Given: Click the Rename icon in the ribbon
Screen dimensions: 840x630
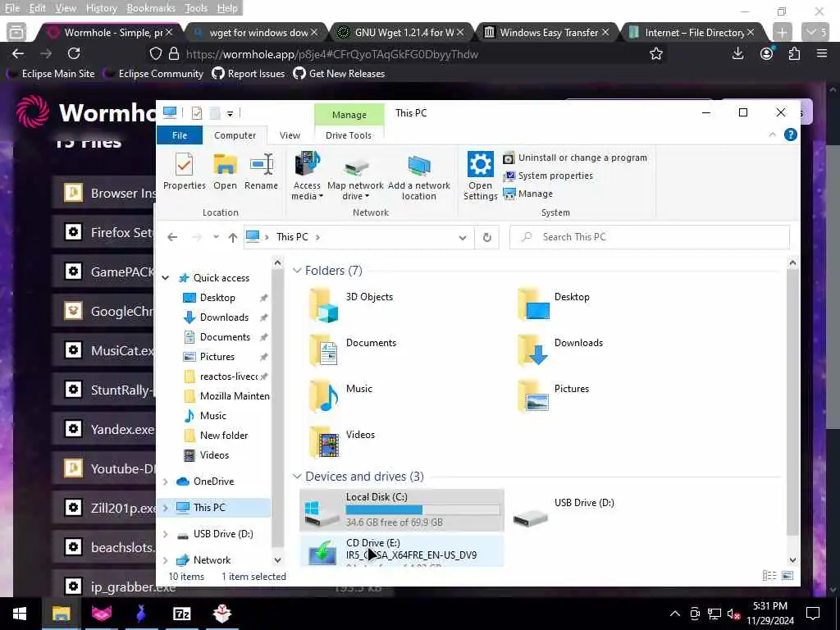Looking at the screenshot, I should tap(261, 171).
